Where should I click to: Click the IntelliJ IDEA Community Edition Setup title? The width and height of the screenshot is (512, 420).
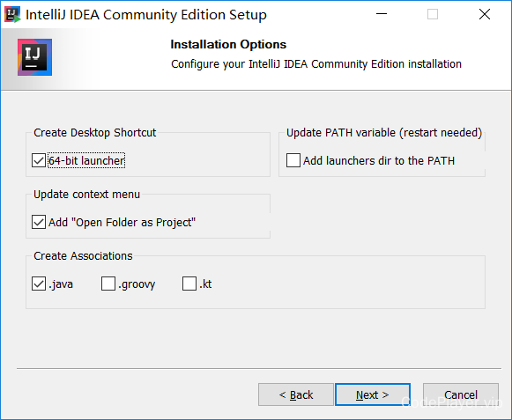pos(146,15)
